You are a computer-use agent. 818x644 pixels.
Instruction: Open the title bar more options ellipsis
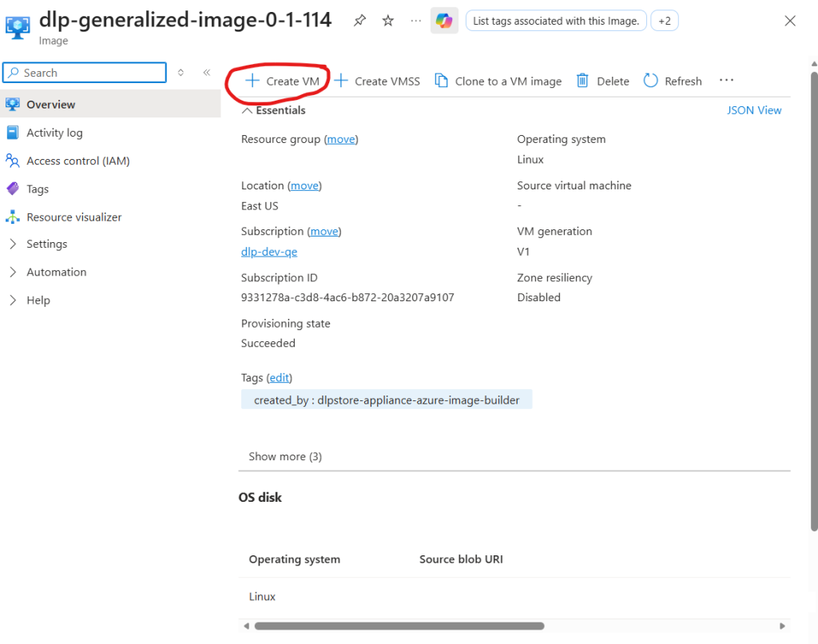415,21
